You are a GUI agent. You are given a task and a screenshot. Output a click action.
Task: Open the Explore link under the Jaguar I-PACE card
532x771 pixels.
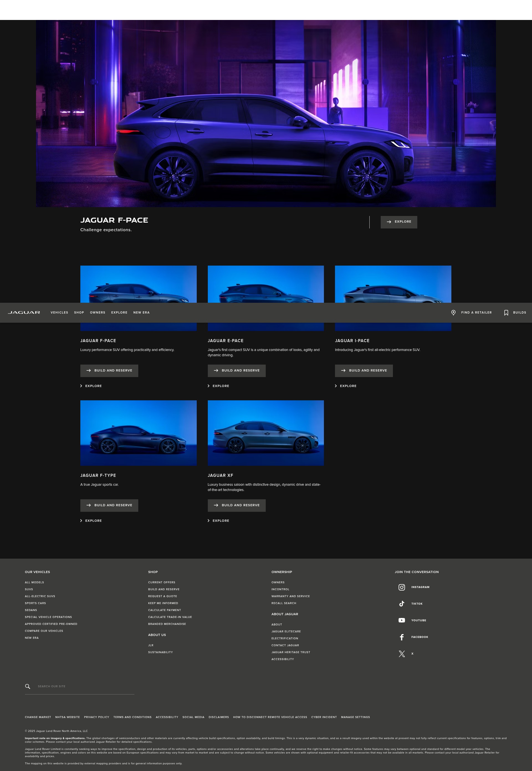(x=346, y=386)
